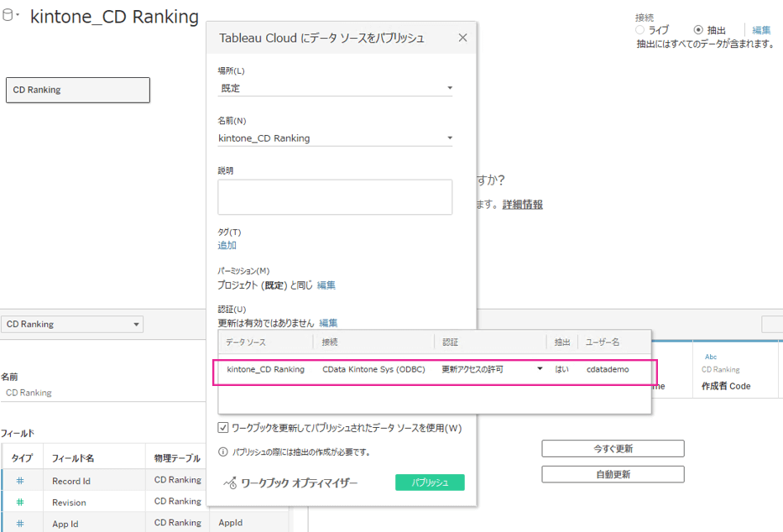Open ワークブック オプティマイザー
Screen dimensions: 783x532
[299, 482]
